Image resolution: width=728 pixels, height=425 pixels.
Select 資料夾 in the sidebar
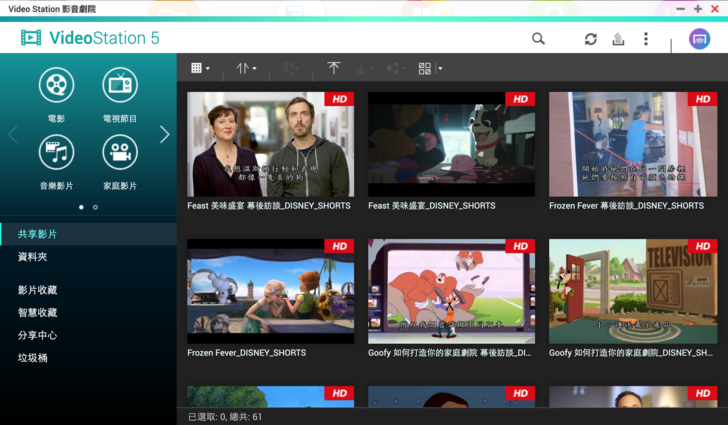click(x=33, y=257)
